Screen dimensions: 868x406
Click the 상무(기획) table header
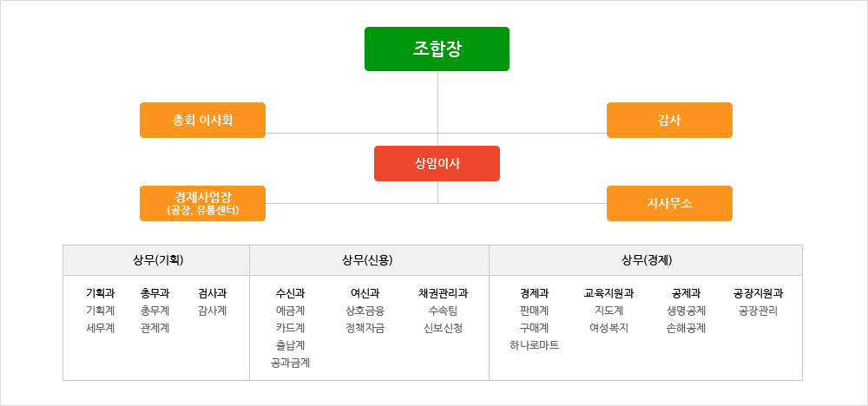[x=156, y=260]
